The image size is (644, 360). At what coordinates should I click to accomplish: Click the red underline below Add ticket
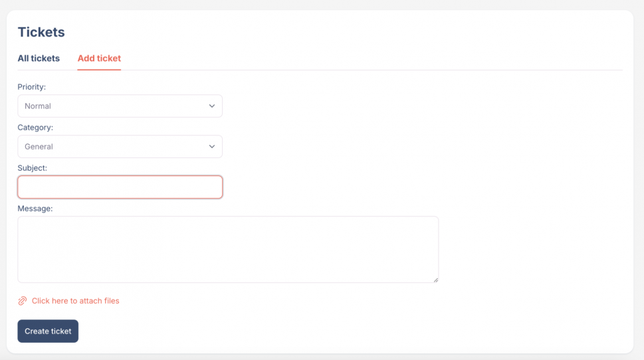(99, 70)
